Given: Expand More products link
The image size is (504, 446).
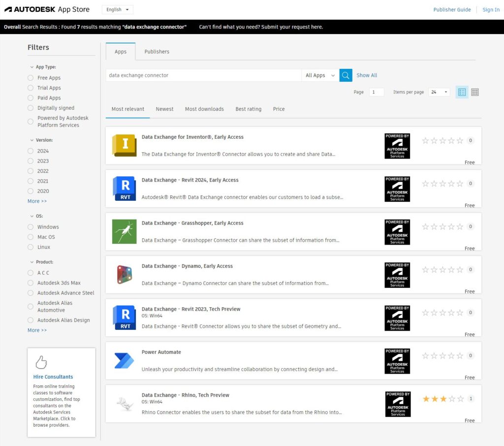Looking at the screenshot, I should coord(37,330).
